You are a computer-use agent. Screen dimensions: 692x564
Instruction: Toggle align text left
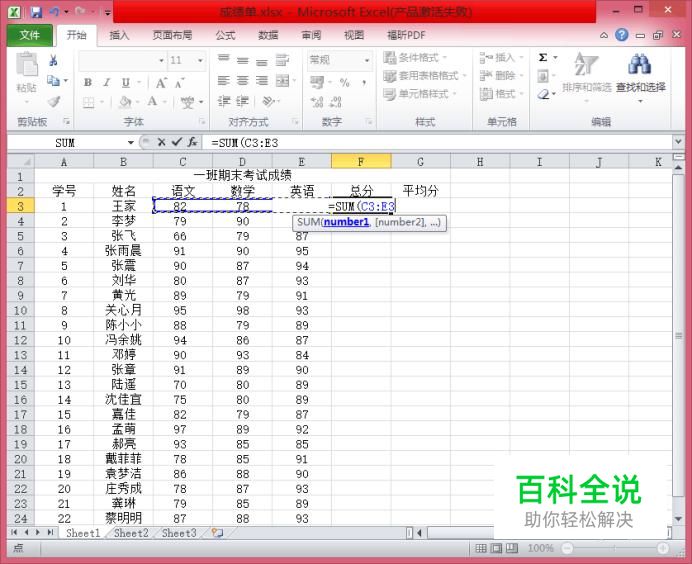(x=224, y=81)
